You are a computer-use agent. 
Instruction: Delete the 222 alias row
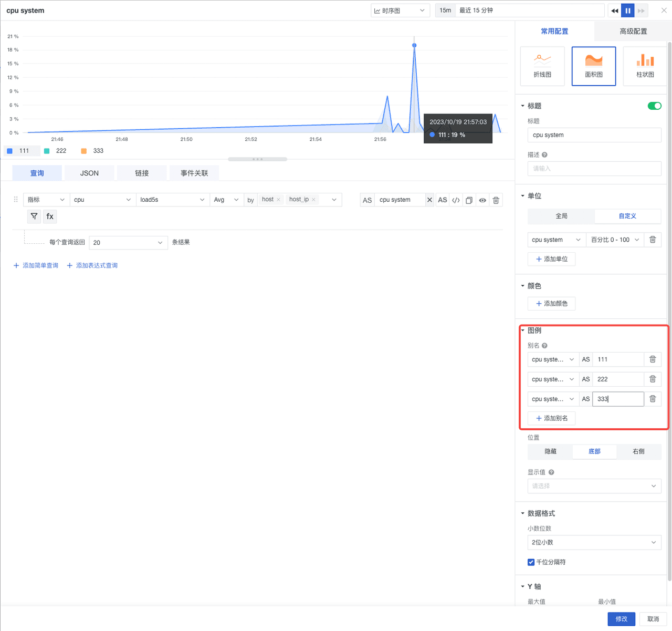(x=653, y=379)
